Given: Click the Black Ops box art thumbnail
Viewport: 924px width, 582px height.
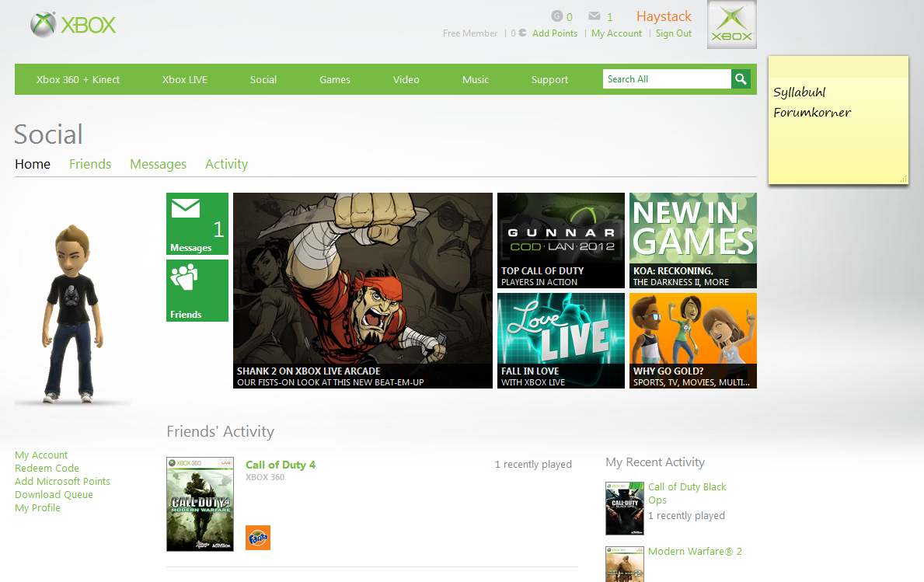Looking at the screenshot, I should [x=625, y=508].
